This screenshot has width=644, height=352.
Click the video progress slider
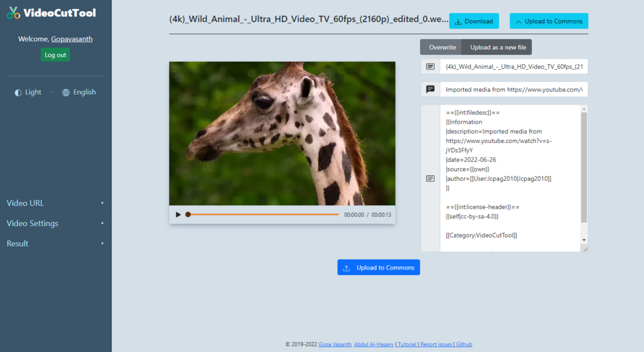[263, 215]
